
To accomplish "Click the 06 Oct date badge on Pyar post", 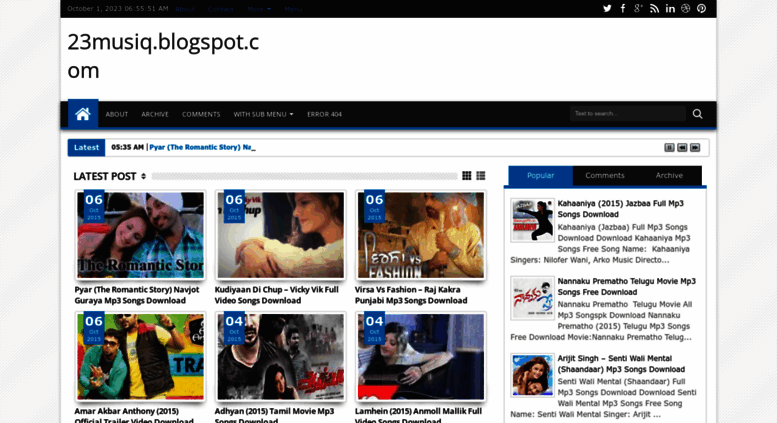I will (x=94, y=207).
